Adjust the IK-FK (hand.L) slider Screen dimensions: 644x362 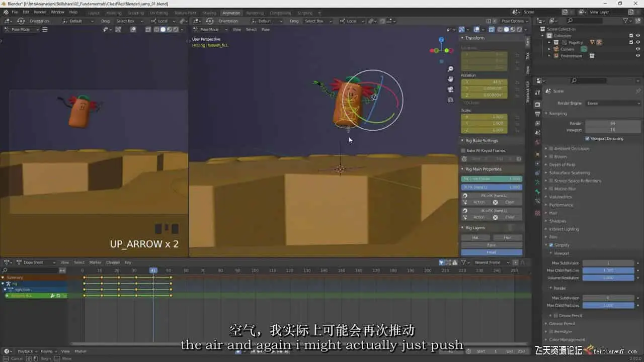492,187
